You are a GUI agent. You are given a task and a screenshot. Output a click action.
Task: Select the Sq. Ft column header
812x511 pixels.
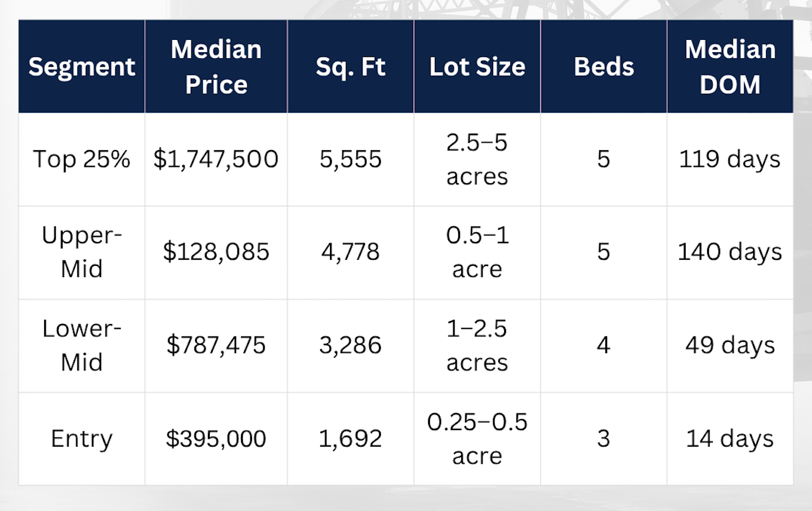(x=350, y=66)
